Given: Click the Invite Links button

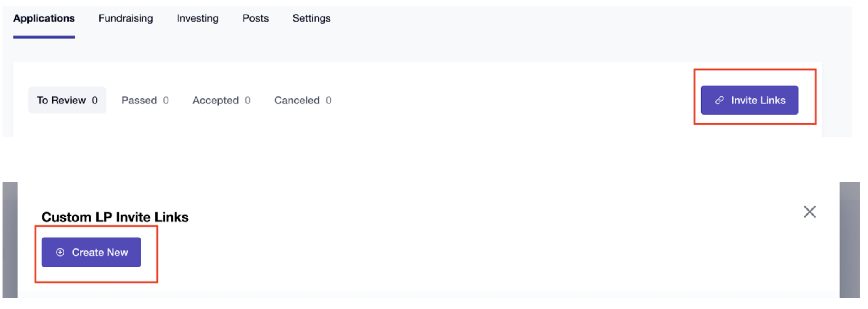Looking at the screenshot, I should click(750, 100).
